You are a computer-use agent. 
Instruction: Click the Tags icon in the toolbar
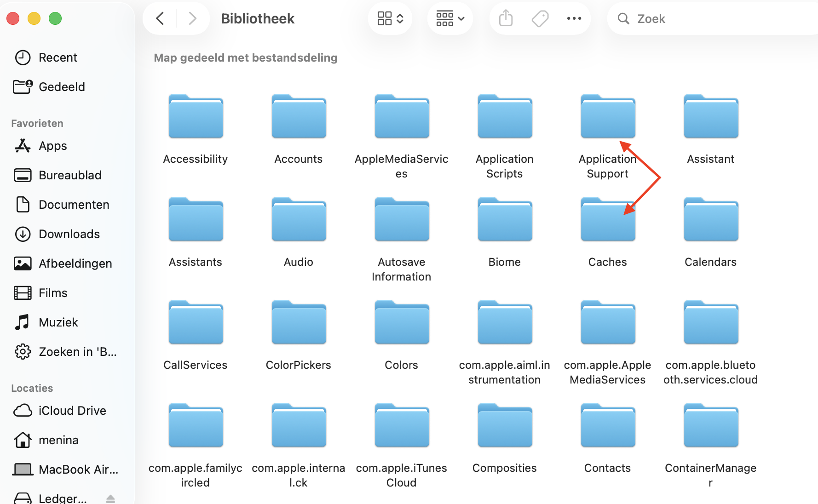point(540,18)
